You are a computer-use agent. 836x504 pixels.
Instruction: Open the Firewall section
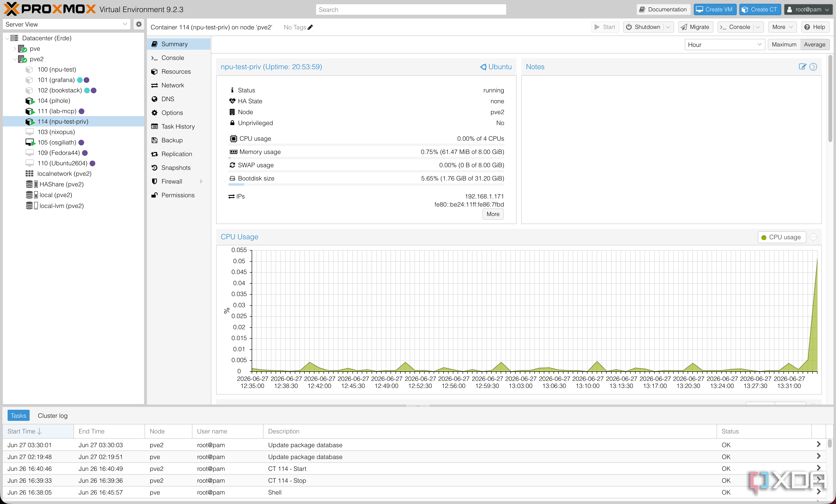tap(179, 181)
